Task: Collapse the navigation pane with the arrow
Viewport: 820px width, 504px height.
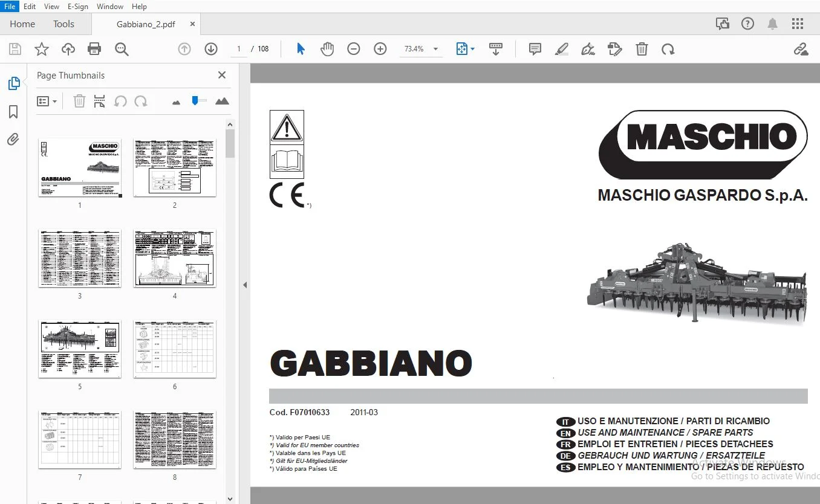Action: [245, 285]
